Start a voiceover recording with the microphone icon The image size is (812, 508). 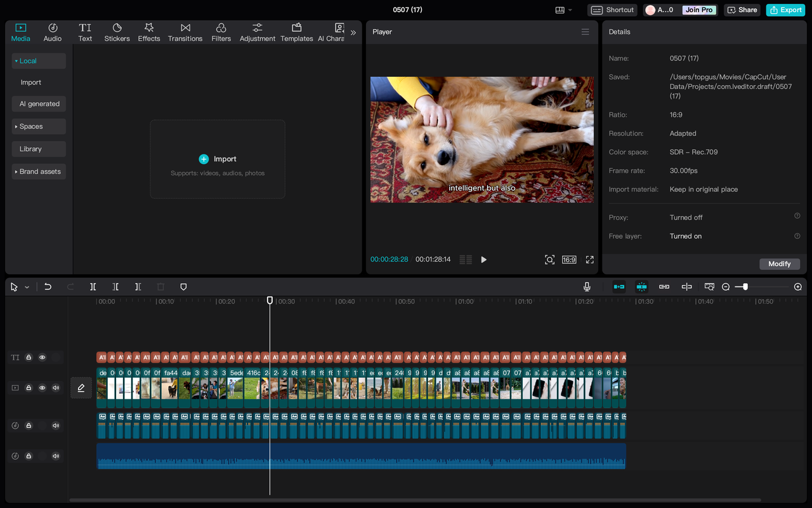click(587, 286)
